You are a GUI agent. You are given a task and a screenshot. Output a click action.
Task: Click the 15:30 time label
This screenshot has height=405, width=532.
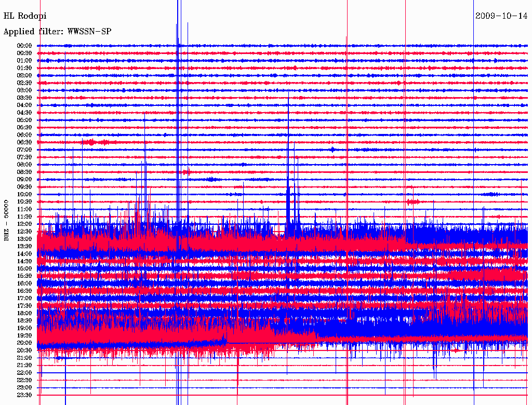[x=24, y=276]
